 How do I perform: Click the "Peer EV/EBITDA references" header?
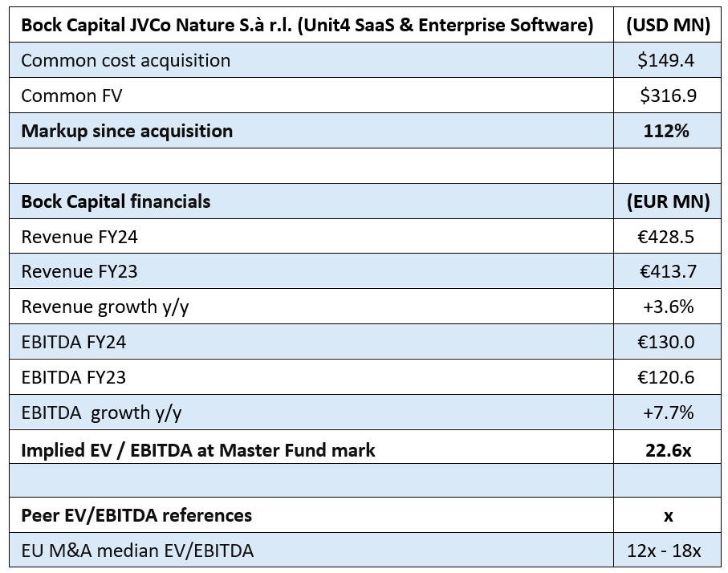[136, 514]
